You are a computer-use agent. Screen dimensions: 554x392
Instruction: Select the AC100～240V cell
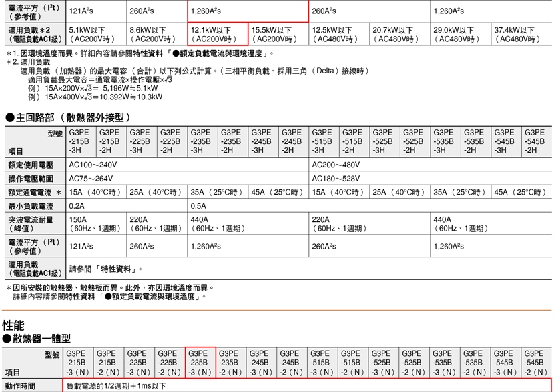coord(188,165)
